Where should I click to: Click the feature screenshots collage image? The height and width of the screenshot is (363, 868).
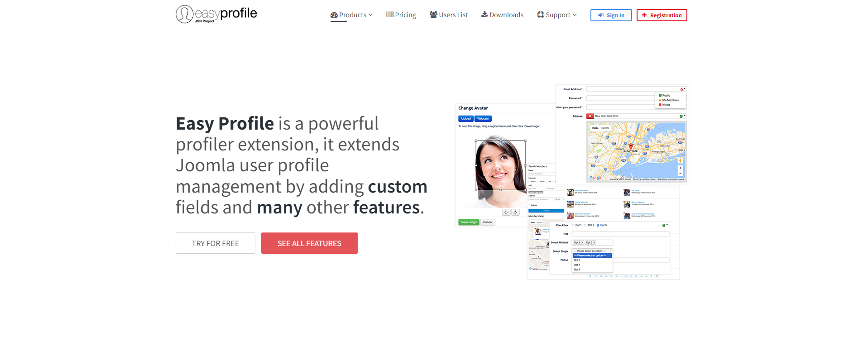click(572, 182)
